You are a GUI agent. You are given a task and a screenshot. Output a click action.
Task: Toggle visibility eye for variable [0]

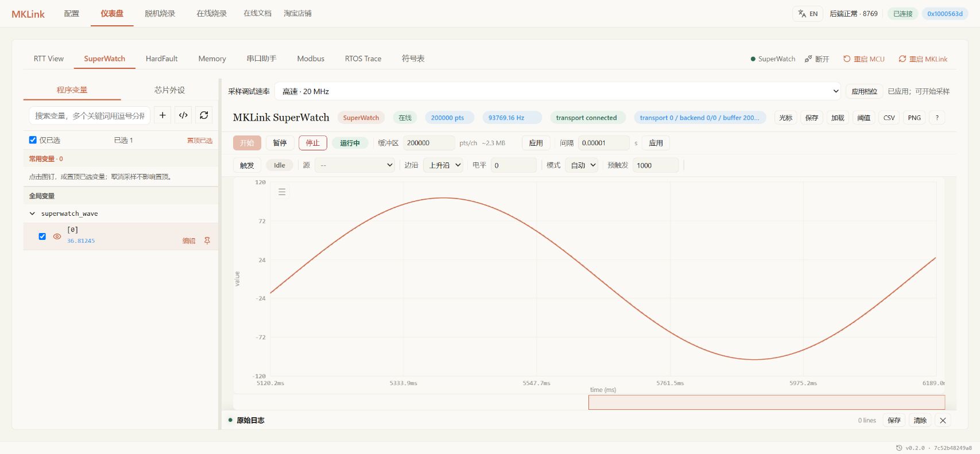tap(57, 236)
